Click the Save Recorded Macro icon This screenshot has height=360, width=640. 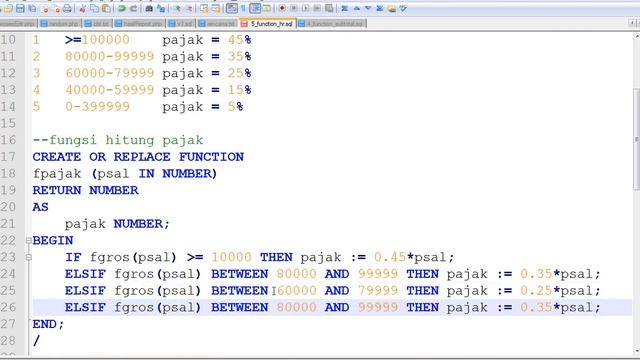[329, 9]
